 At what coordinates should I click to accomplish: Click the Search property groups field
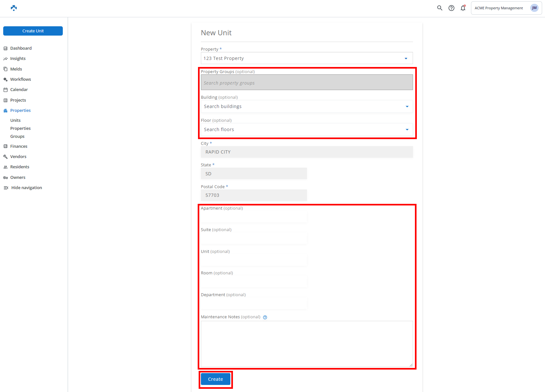pos(307,83)
